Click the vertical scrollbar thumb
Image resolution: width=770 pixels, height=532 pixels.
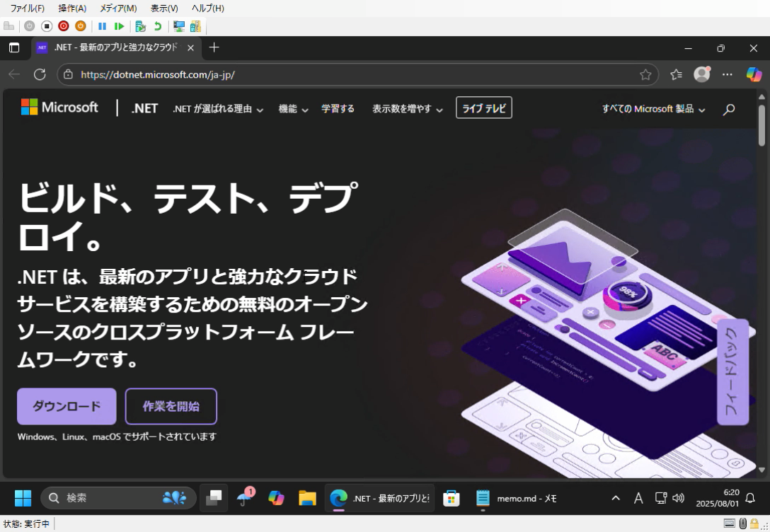pyautogui.click(x=762, y=126)
